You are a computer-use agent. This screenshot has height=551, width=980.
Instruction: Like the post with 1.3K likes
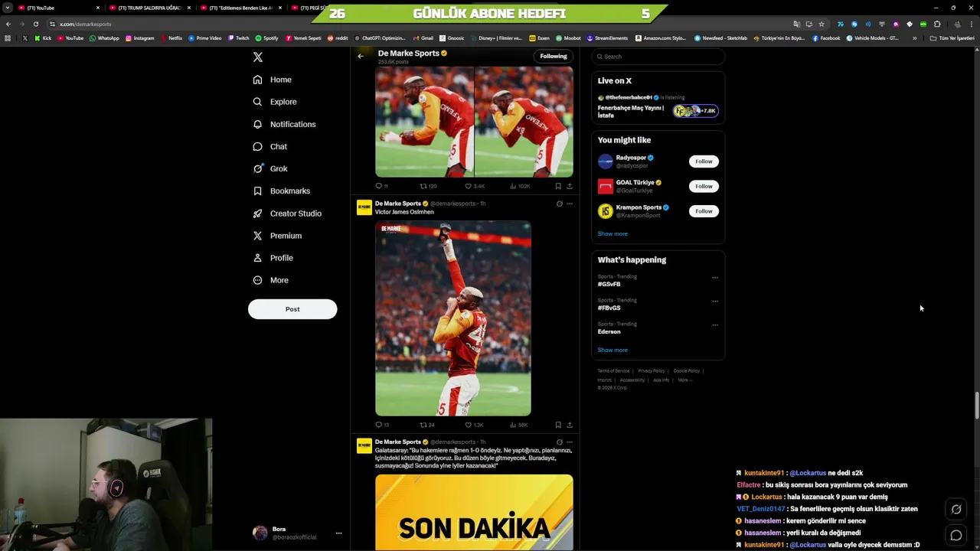click(474, 425)
